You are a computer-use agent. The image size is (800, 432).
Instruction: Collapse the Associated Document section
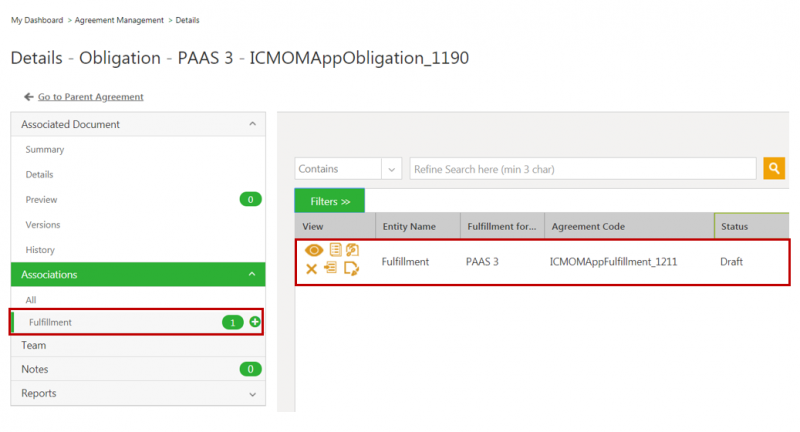(x=251, y=125)
